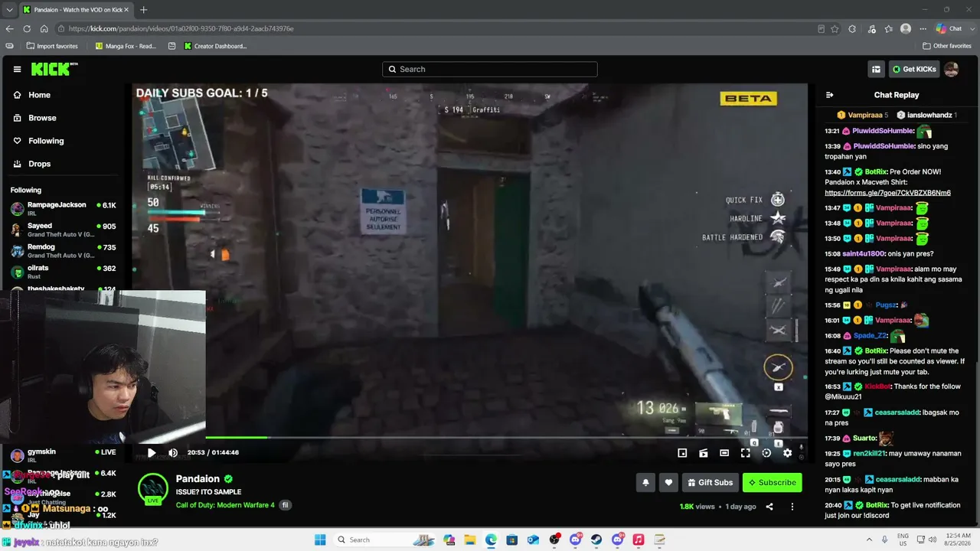Expand the Other favorites folder
Screen dimensions: 980x551
946,46
